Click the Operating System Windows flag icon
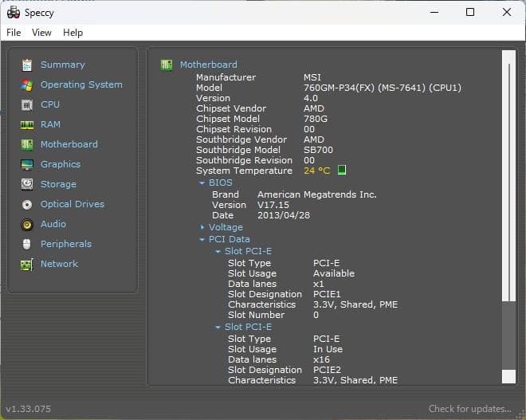 click(27, 84)
